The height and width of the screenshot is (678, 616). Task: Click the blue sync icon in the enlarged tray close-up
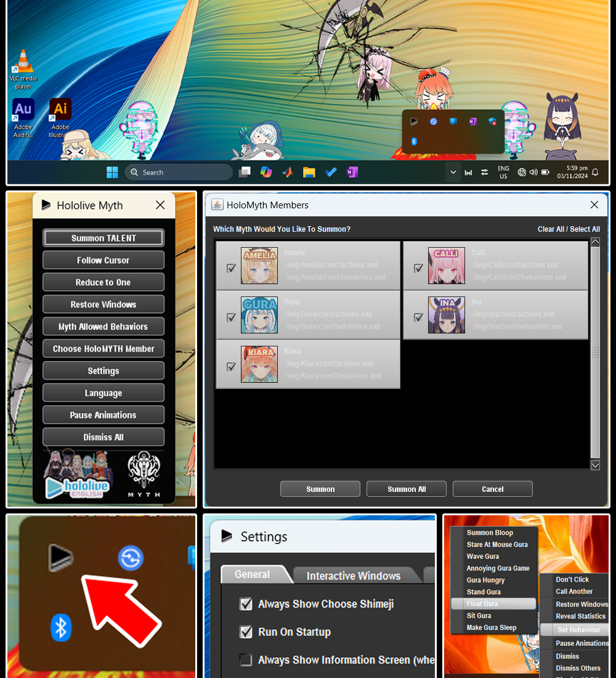click(131, 558)
